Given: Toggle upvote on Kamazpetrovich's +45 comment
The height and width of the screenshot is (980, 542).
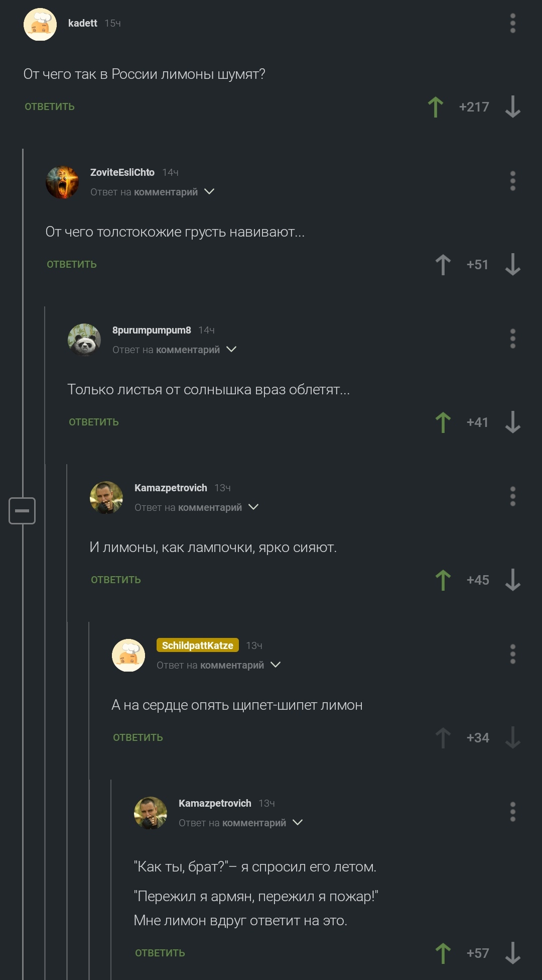Looking at the screenshot, I should (x=443, y=580).
